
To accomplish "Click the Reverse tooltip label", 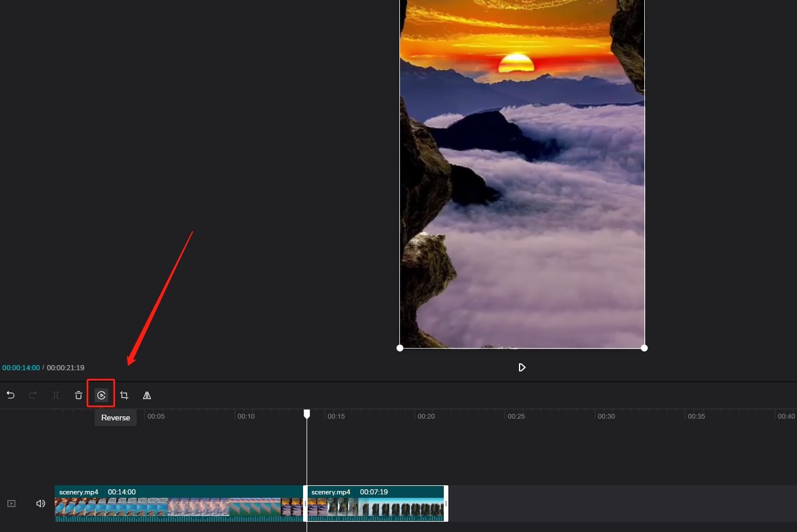I will pos(115,418).
